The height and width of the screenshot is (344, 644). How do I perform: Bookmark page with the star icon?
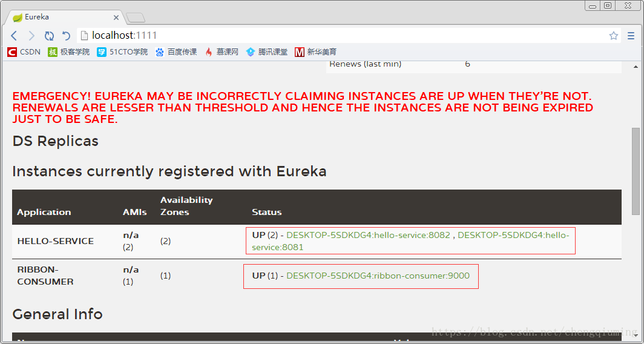coord(614,36)
